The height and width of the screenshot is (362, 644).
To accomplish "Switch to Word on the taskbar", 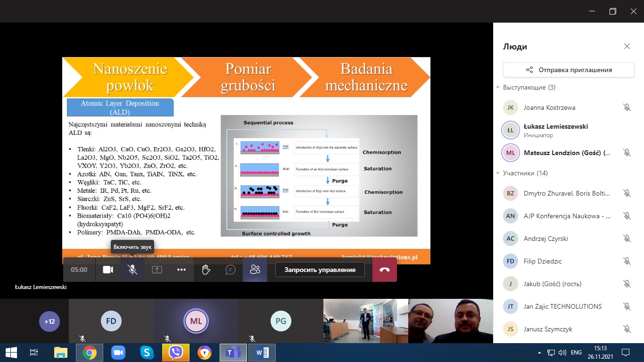I will click(x=262, y=352).
